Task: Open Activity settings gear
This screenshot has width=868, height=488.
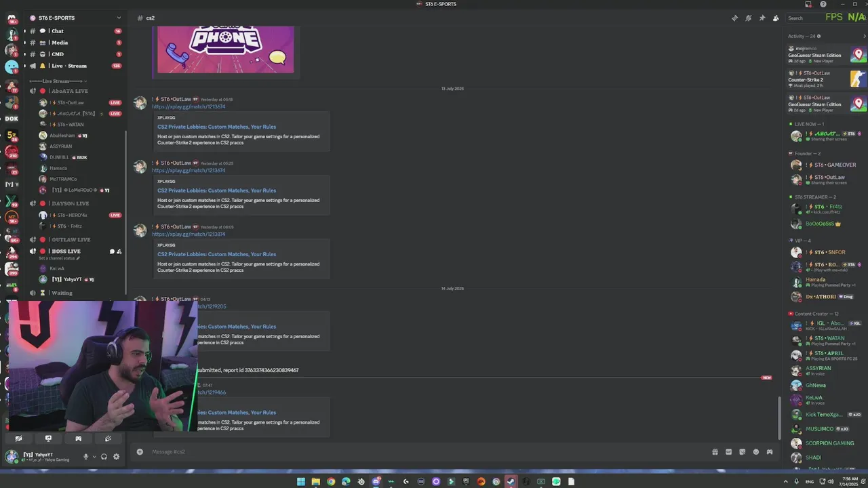Action: pyautogui.click(x=818, y=36)
